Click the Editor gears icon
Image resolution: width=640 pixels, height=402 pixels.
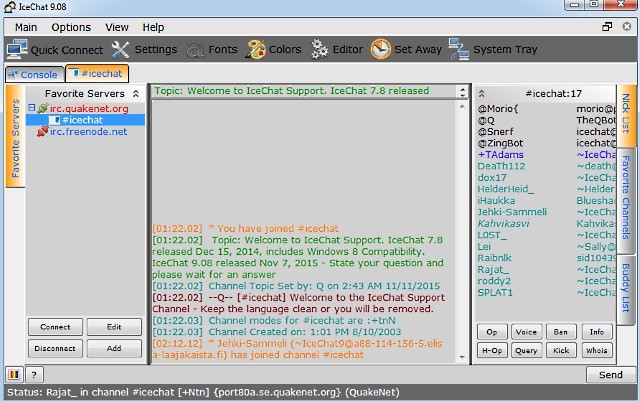(x=319, y=49)
